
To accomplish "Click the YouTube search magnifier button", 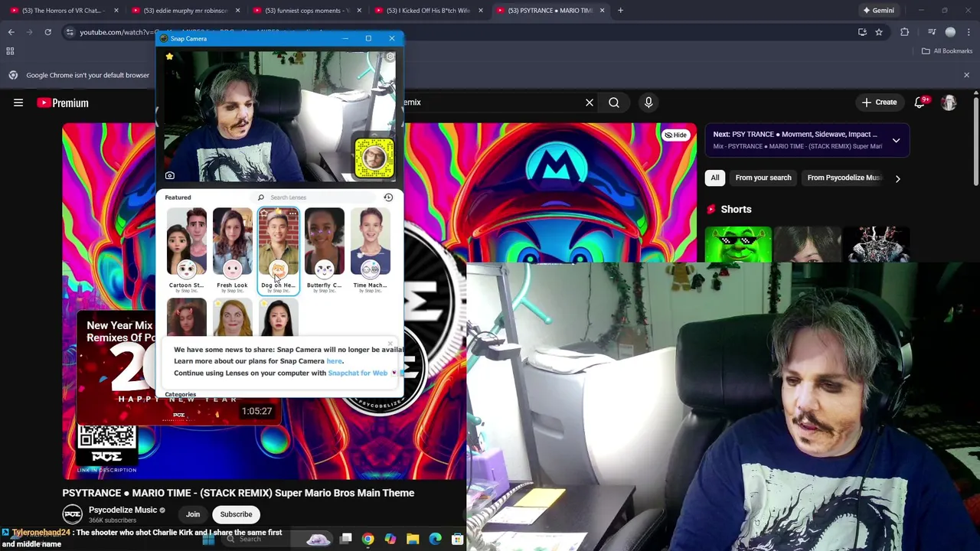I will click(x=614, y=103).
